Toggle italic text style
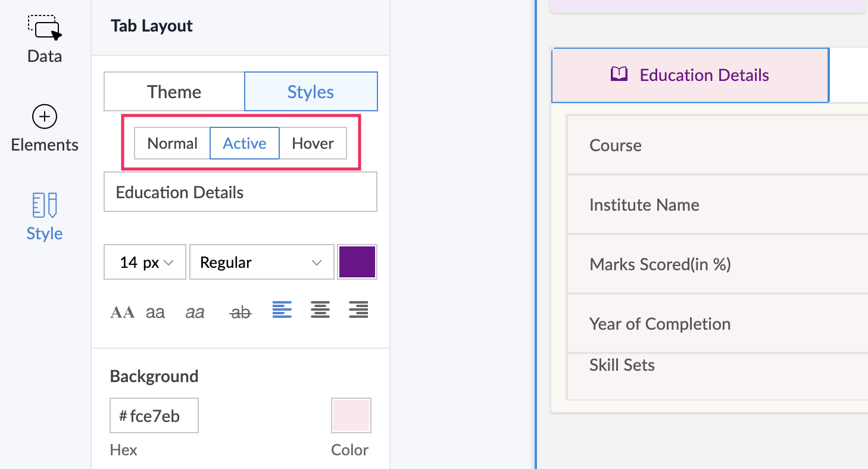This screenshot has width=868, height=469. pyautogui.click(x=195, y=312)
